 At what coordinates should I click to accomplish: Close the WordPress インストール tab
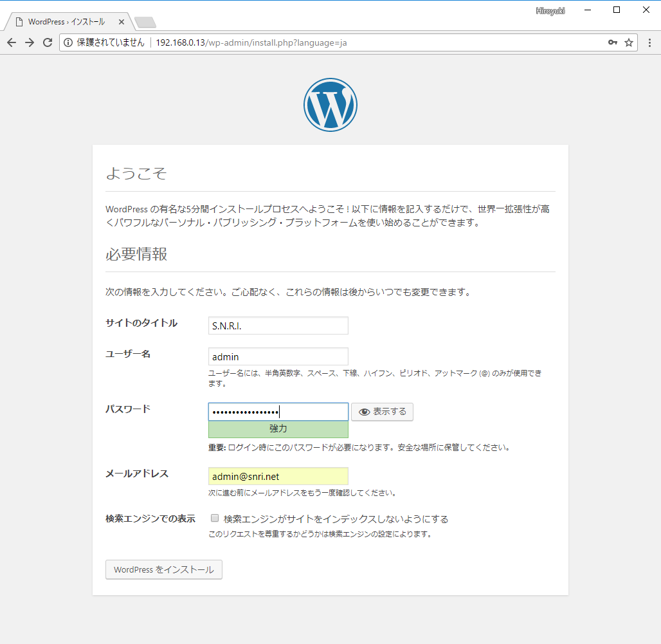122,22
